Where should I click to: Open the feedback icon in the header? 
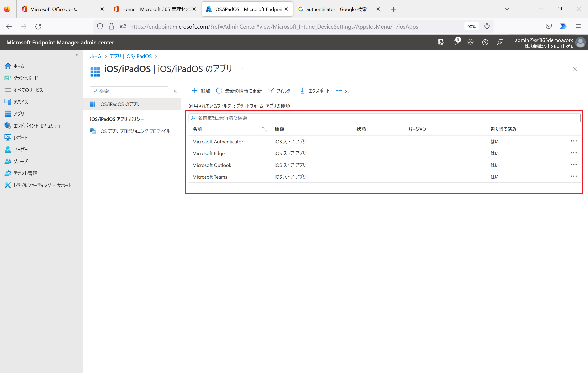click(500, 42)
